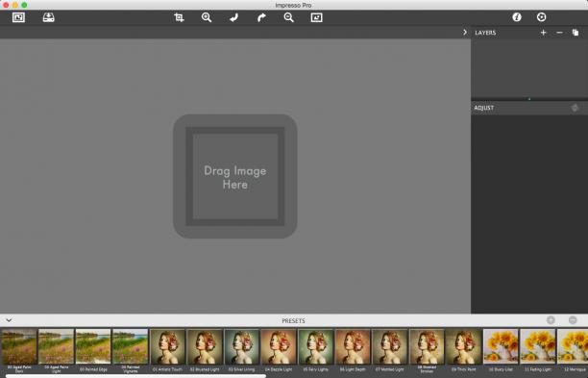Screen dimensions: 588x378
Task: Click the save to disk icon
Action: (x=48, y=17)
